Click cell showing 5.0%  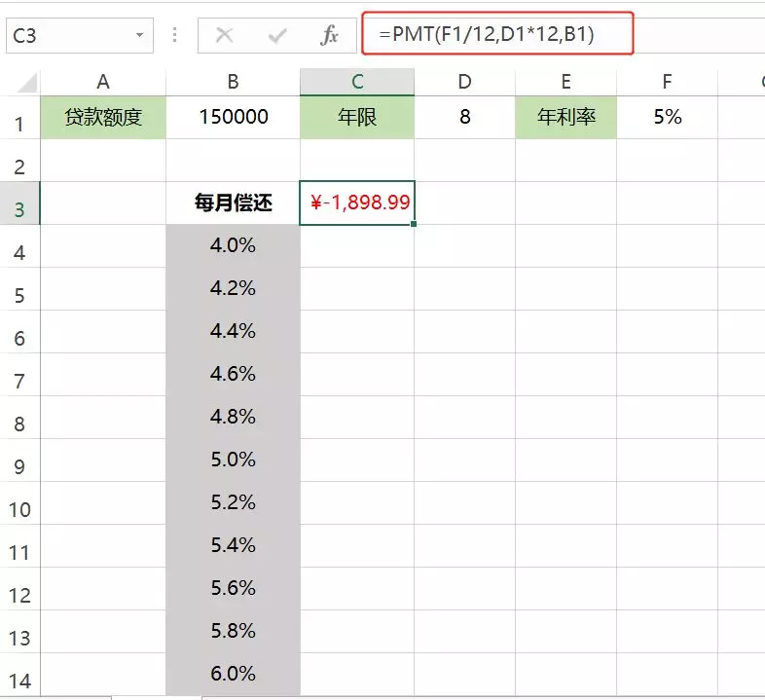pyautogui.click(x=234, y=461)
